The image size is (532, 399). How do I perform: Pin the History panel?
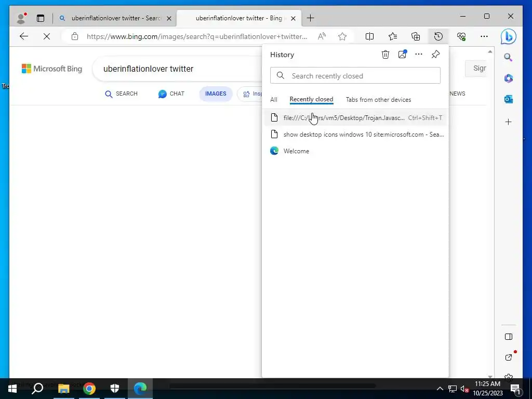(436, 54)
